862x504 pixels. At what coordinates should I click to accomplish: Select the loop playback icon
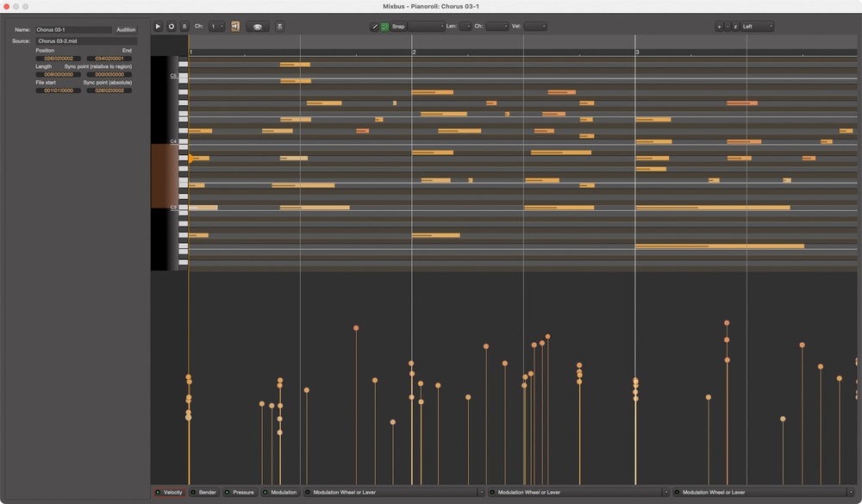point(171,26)
